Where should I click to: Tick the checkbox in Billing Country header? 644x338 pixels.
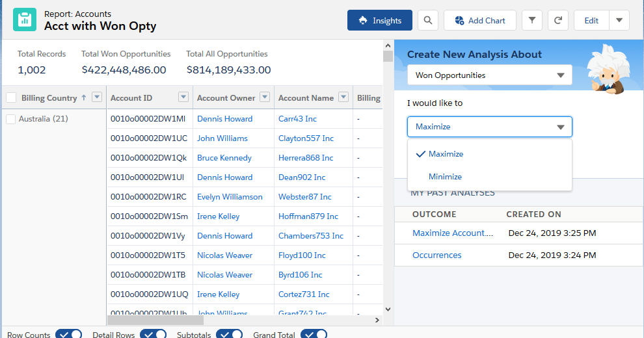[12, 97]
